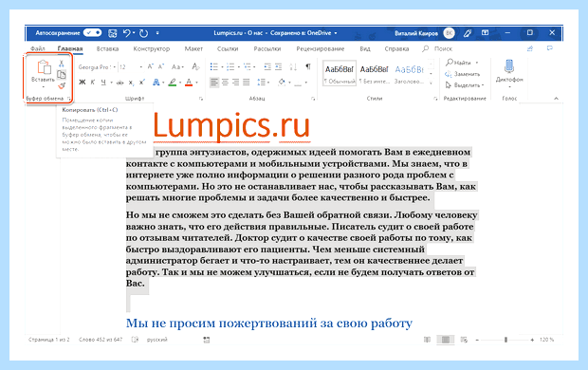Switch to the Конструктор tab
588x370 pixels.
[x=152, y=48]
